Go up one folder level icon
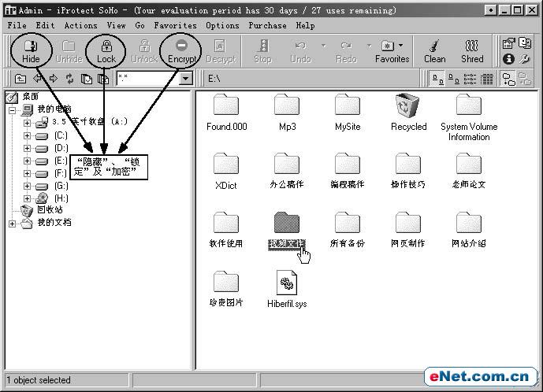Screen dimensions: 543x392 [x=20, y=79]
